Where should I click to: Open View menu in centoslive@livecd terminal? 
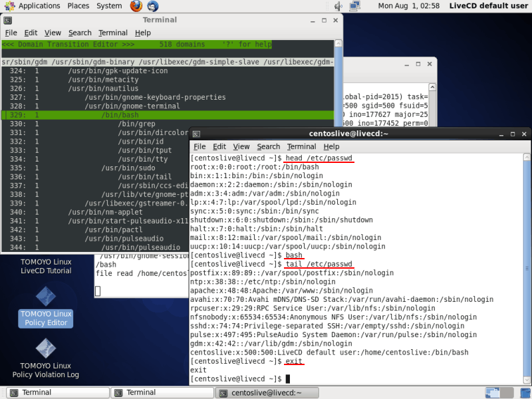click(241, 146)
